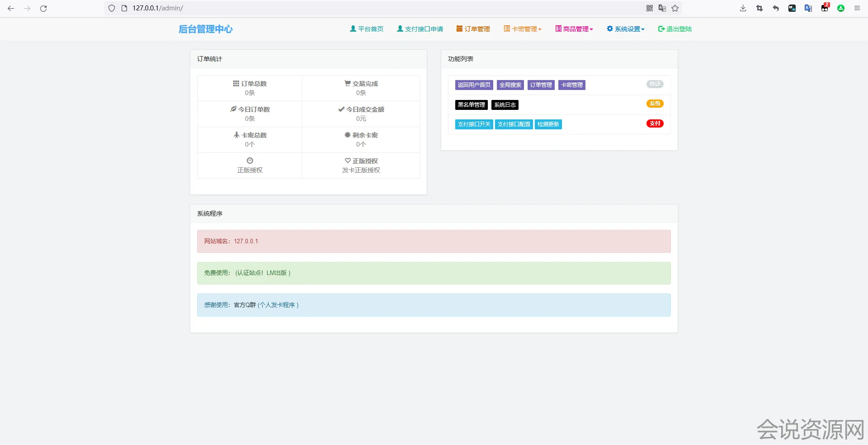This screenshot has height=445, width=868.
Task: Expand the 卡密管理 dropdown menu
Action: point(523,29)
